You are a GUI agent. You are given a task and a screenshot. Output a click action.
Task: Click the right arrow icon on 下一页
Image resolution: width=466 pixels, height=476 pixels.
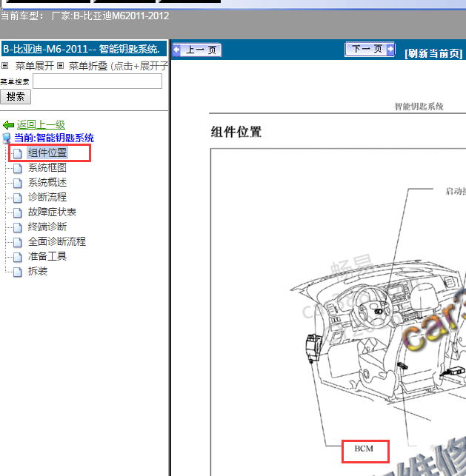pyautogui.click(x=390, y=49)
